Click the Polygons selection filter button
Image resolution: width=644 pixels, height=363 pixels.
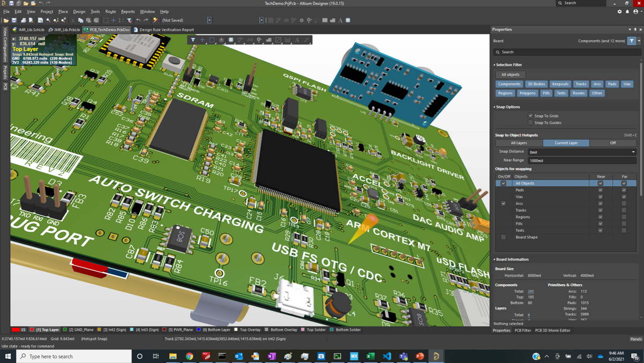pyautogui.click(x=527, y=93)
